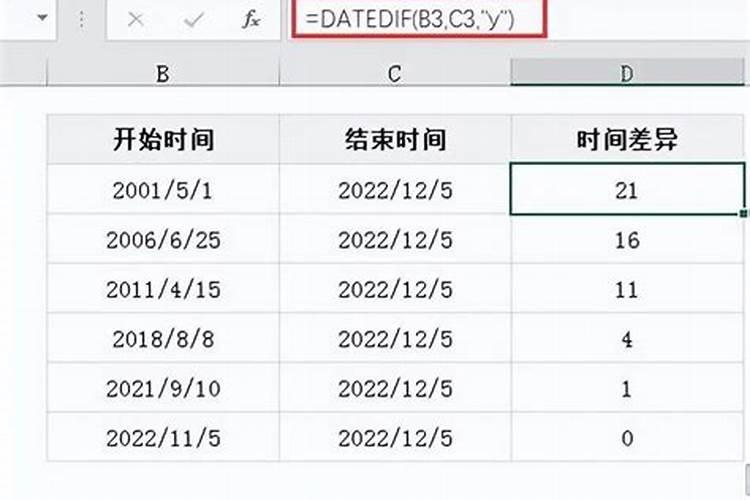Viewport: 750px width, 500px height.
Task: Select the result cell showing 1
Action: tap(627, 388)
